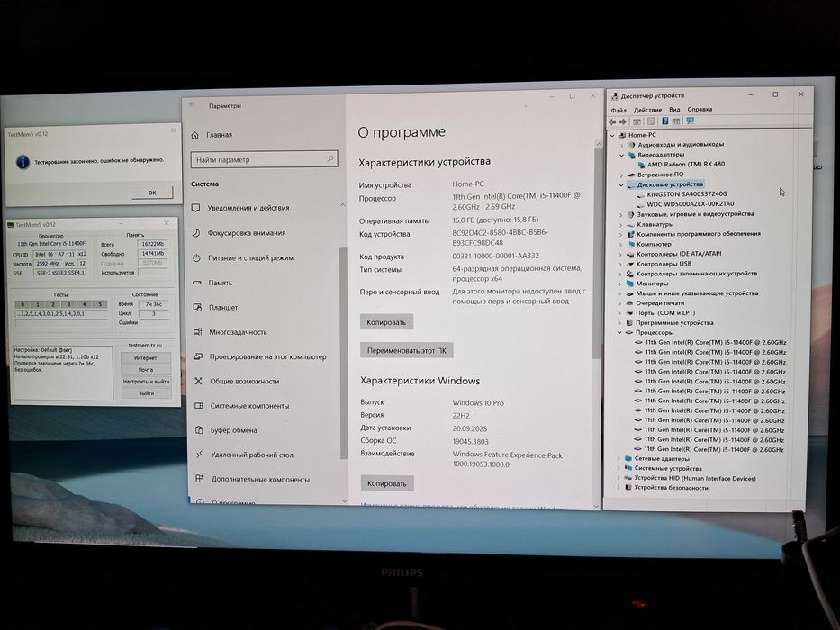The width and height of the screenshot is (840, 630).
Task: Click the Системные компоненты icon
Action: pyautogui.click(x=199, y=406)
